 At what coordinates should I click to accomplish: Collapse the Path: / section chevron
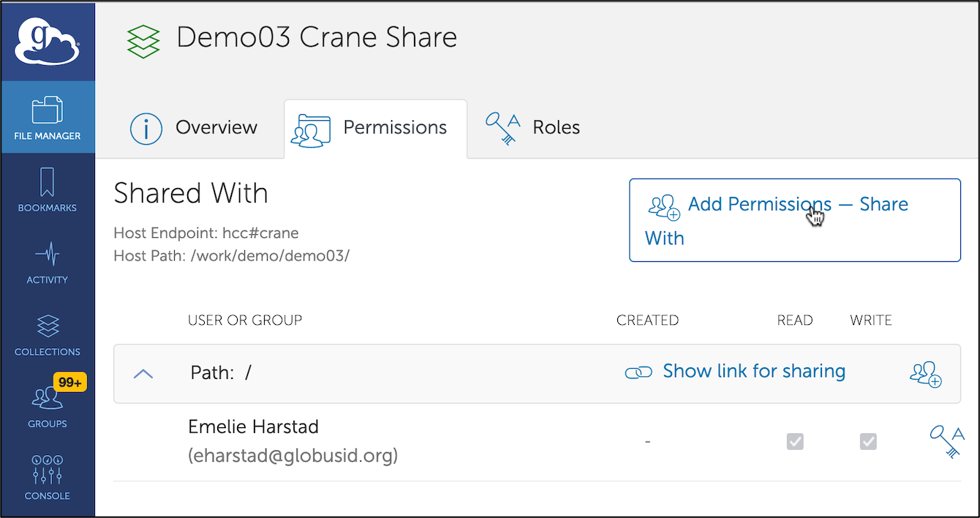(143, 373)
